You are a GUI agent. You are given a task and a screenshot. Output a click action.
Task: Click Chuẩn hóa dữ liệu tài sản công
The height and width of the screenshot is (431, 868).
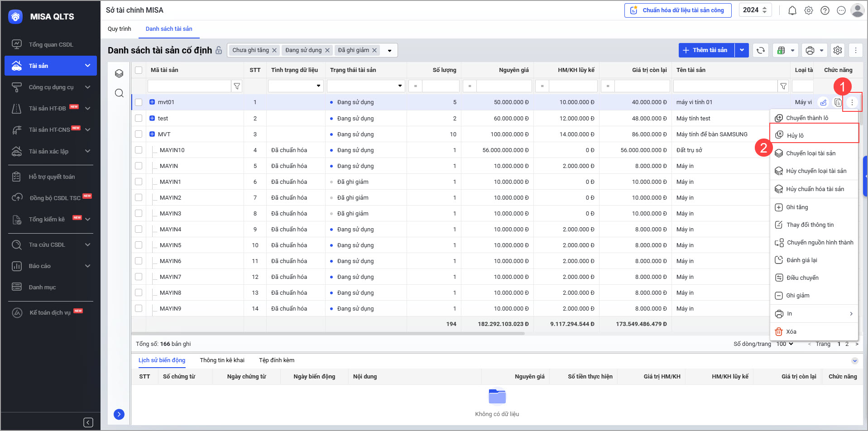(678, 10)
